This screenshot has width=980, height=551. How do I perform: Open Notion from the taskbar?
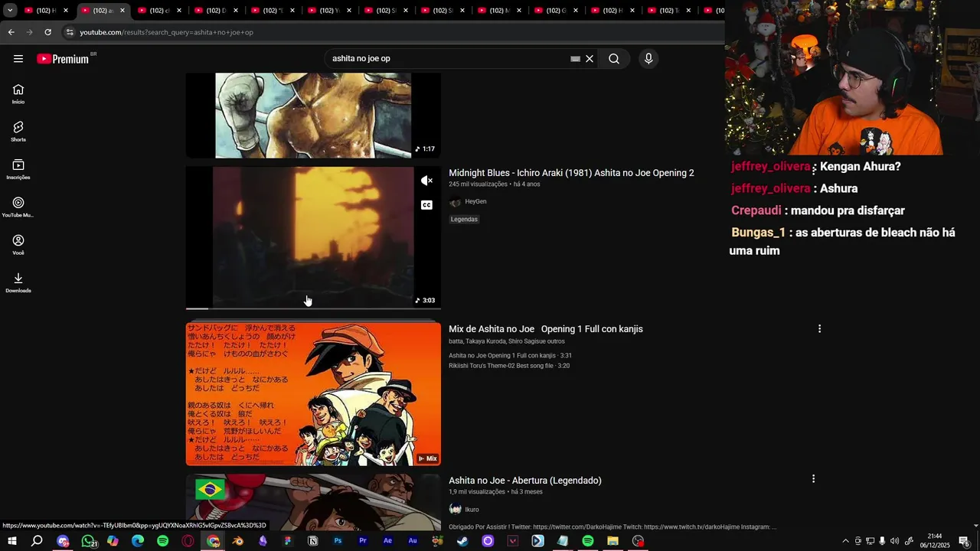click(x=313, y=541)
